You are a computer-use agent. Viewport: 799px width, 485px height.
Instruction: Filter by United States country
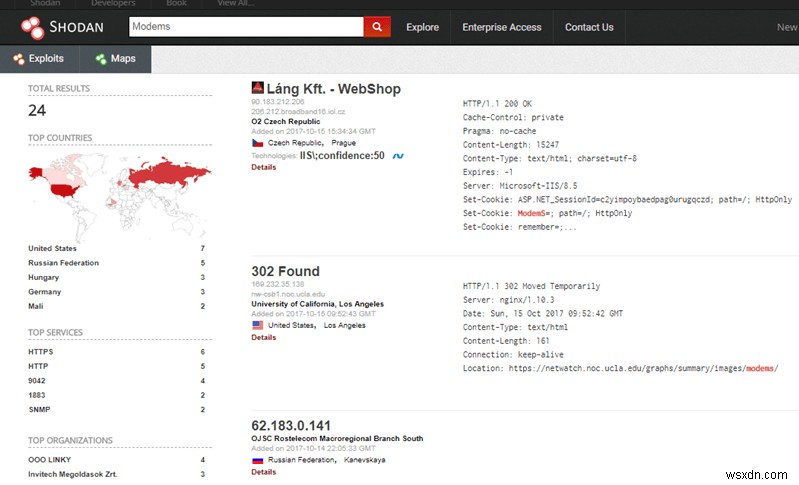(52, 249)
